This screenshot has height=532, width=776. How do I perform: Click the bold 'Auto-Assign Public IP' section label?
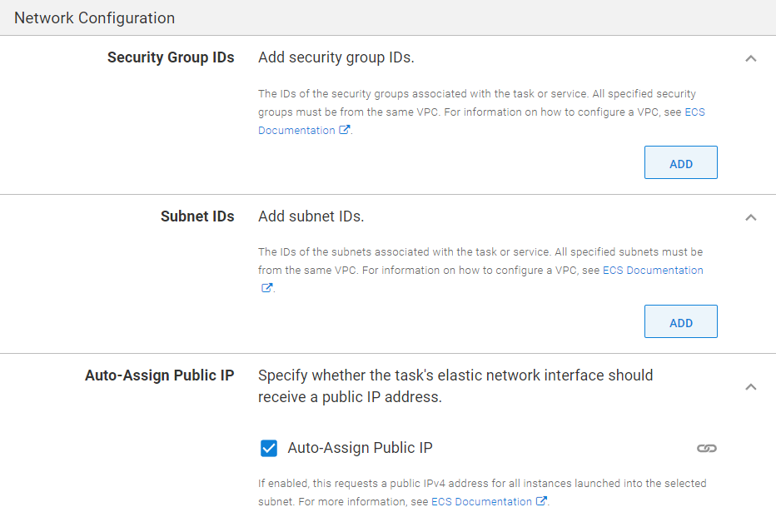[x=159, y=375]
